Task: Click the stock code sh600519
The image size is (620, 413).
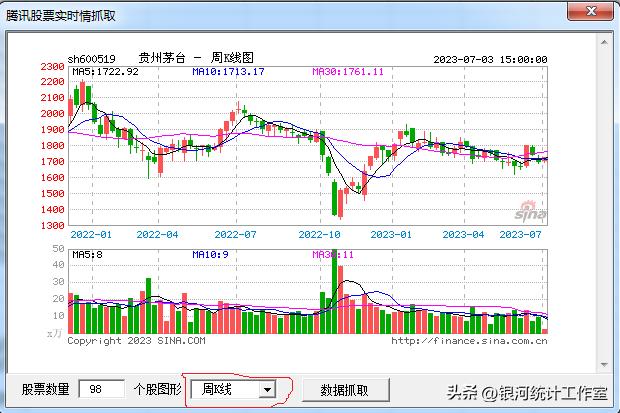Action: click(91, 59)
